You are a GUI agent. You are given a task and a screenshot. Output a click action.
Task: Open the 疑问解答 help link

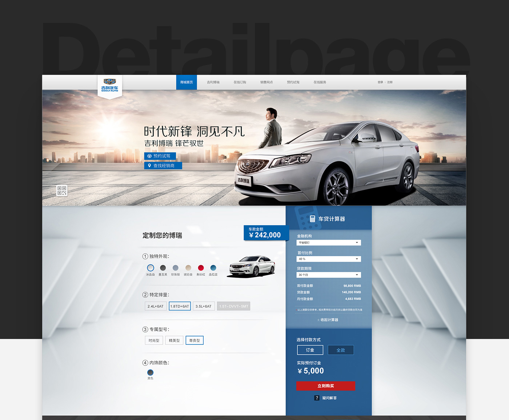(329, 398)
